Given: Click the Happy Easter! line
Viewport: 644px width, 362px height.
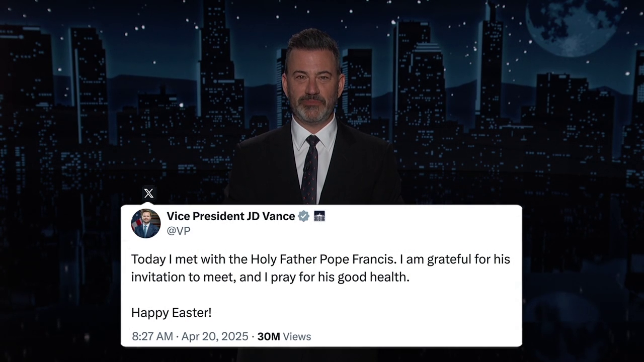Looking at the screenshot, I should (171, 313).
